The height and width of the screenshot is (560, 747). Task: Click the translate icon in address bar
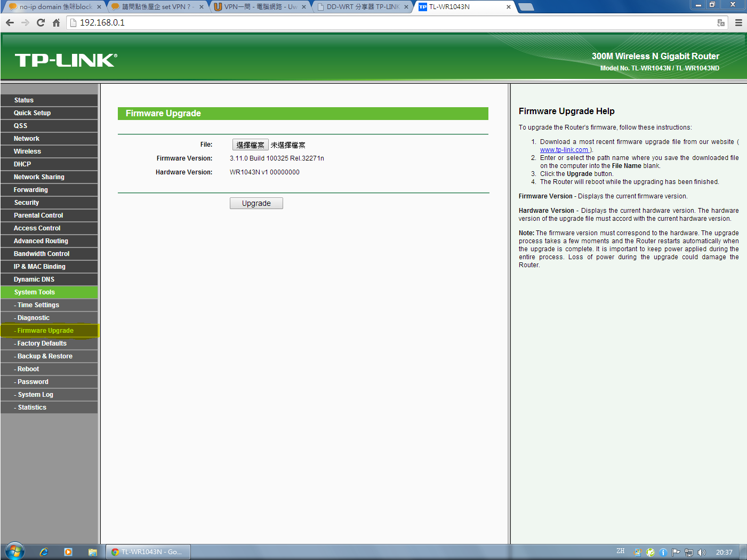pos(721,22)
